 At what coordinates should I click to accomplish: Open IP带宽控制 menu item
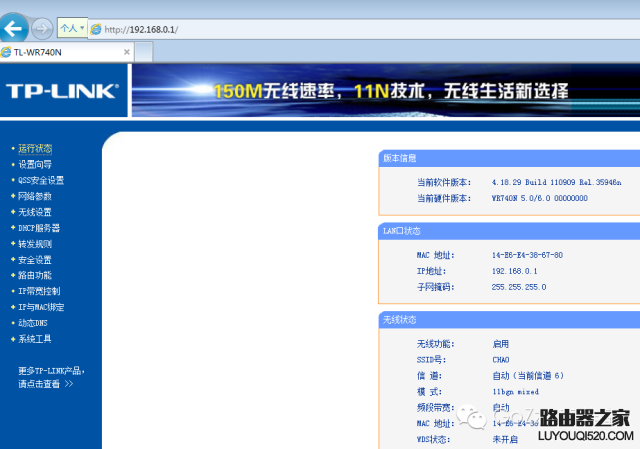(x=39, y=291)
